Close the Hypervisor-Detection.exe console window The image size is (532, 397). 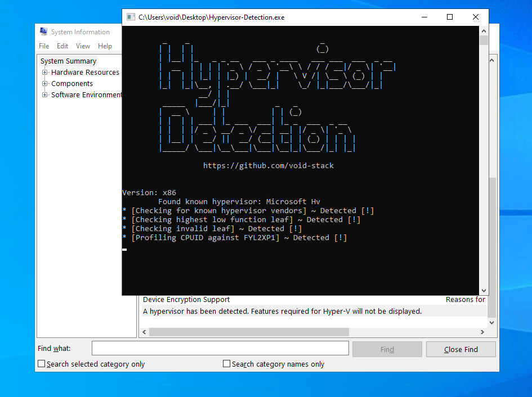pyautogui.click(x=476, y=17)
